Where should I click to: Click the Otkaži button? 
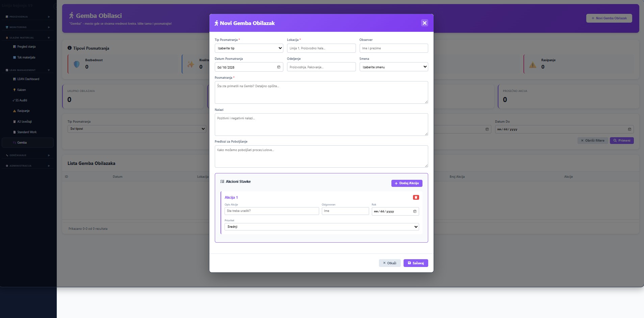tap(390, 263)
